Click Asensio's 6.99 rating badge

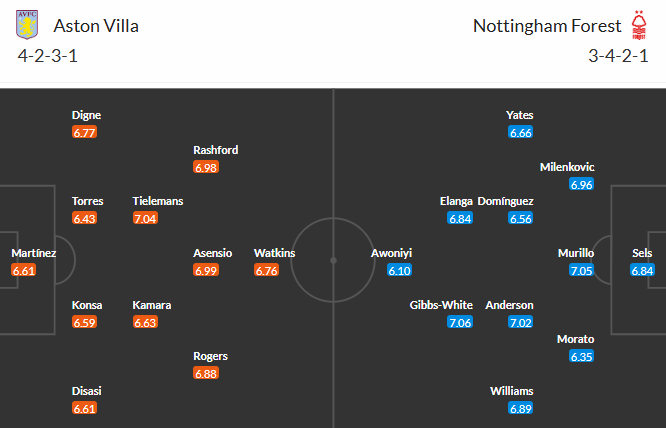tap(206, 270)
